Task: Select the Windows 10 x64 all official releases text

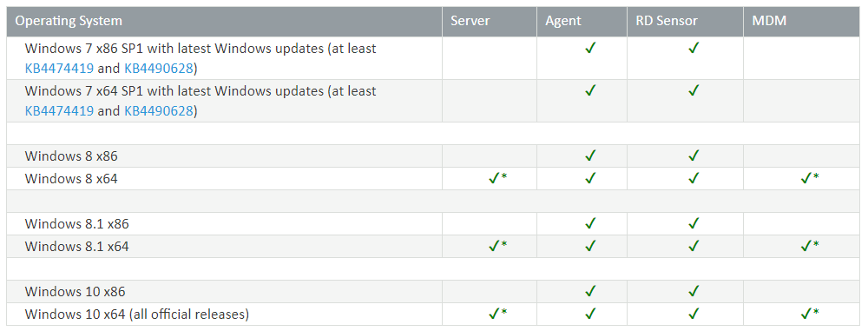Action: [137, 314]
